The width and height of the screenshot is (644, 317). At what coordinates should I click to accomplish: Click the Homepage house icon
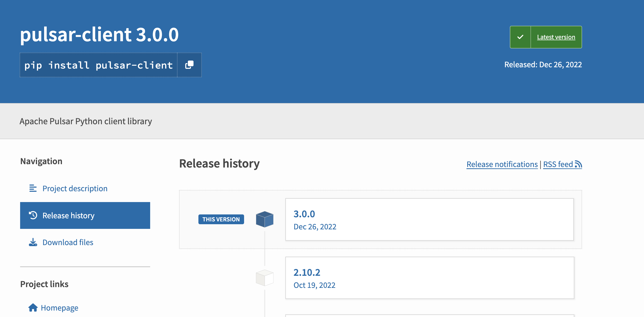tap(33, 307)
